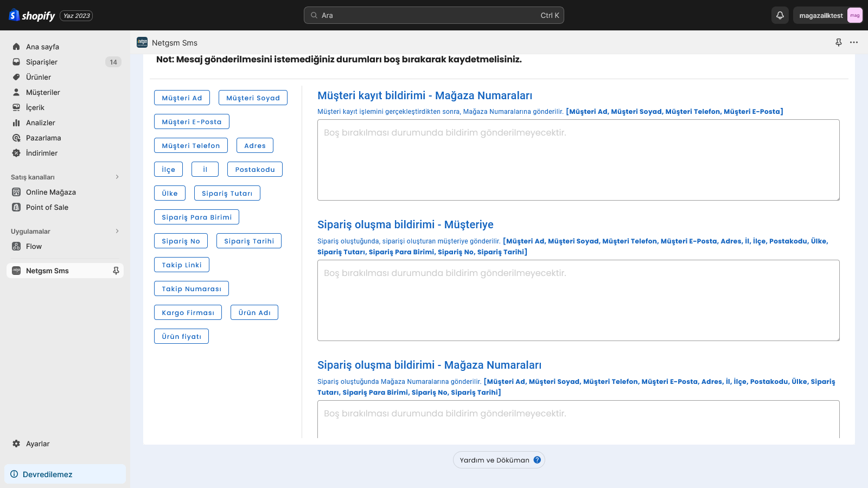Insert the Sipariş Tarihi tag
This screenshot has height=488, width=868.
249,241
